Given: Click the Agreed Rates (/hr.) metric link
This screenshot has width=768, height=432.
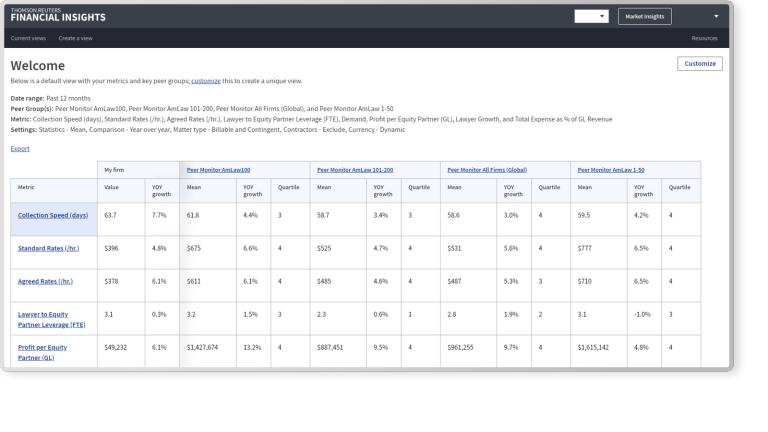Looking at the screenshot, I should click(x=45, y=281).
